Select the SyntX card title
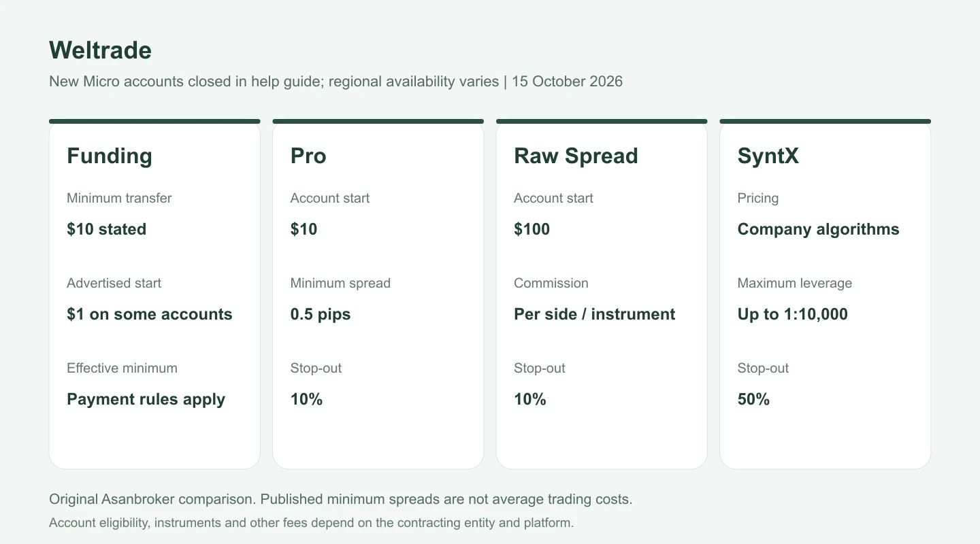 [x=768, y=156]
